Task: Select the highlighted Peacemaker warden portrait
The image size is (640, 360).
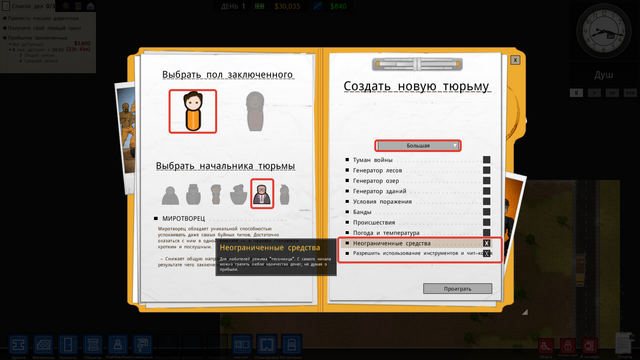Action: [262, 194]
